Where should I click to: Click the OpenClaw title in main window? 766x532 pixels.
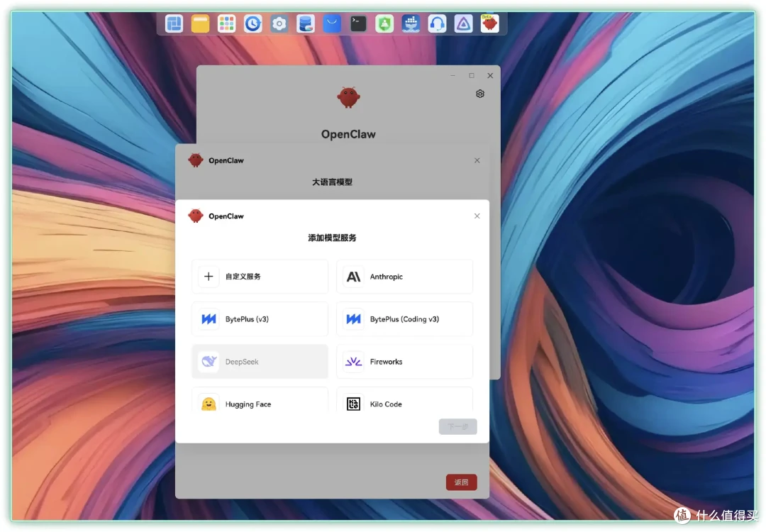(348, 134)
